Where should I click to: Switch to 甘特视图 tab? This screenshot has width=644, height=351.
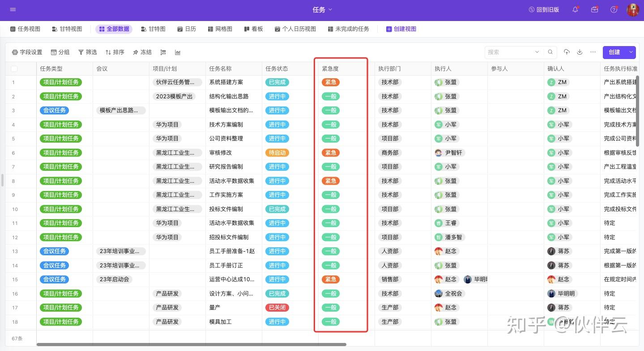[67, 29]
